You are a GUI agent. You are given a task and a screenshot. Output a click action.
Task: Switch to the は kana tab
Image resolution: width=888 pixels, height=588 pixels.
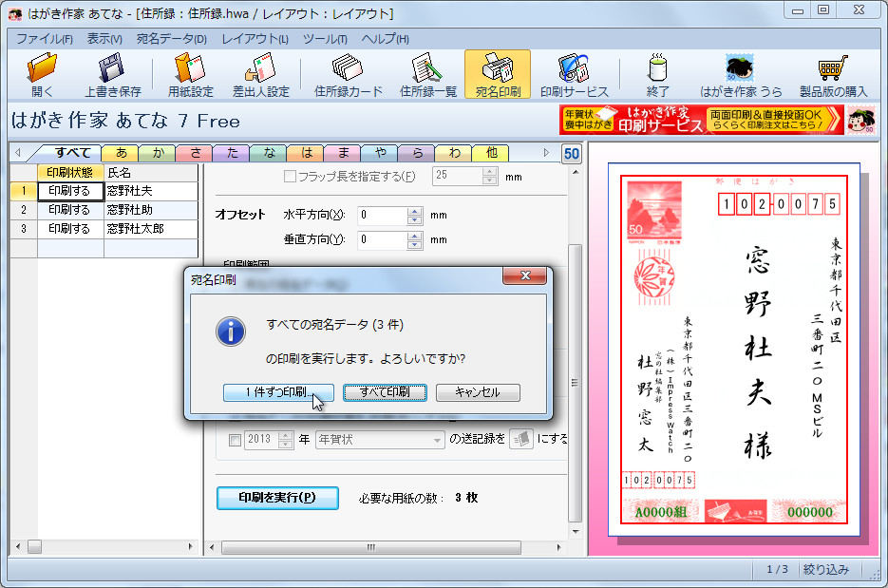[x=306, y=151]
